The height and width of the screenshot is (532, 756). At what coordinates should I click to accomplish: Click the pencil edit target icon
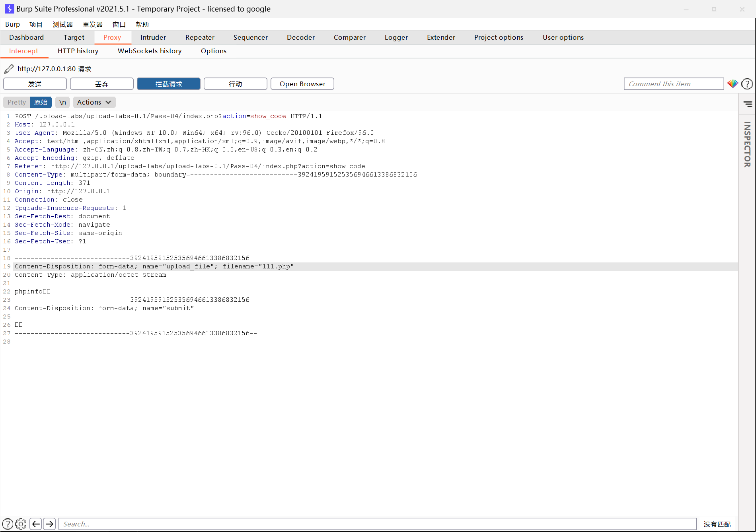pos(9,69)
